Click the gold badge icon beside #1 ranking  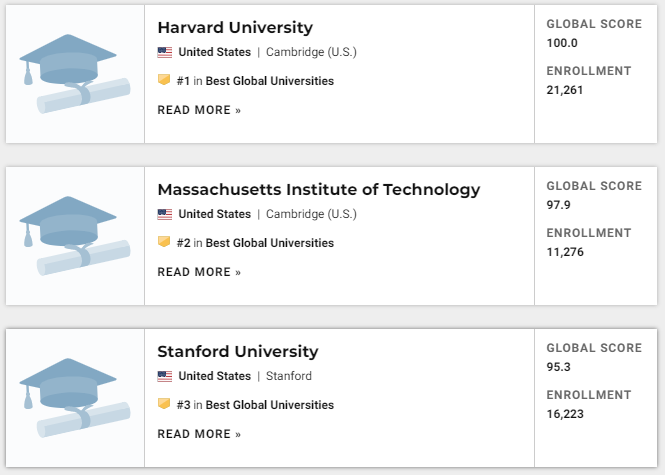[164, 80]
